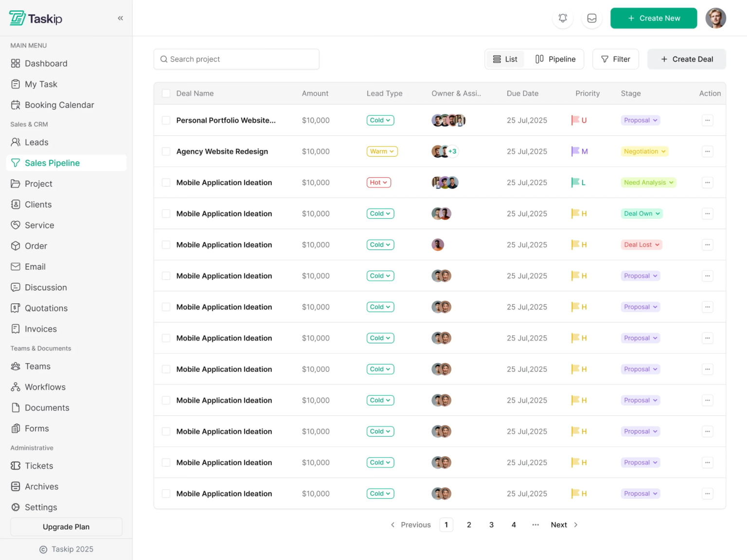Check the Personal Portfolio Website deal checkbox
This screenshot has height=560, width=747.
tap(166, 120)
